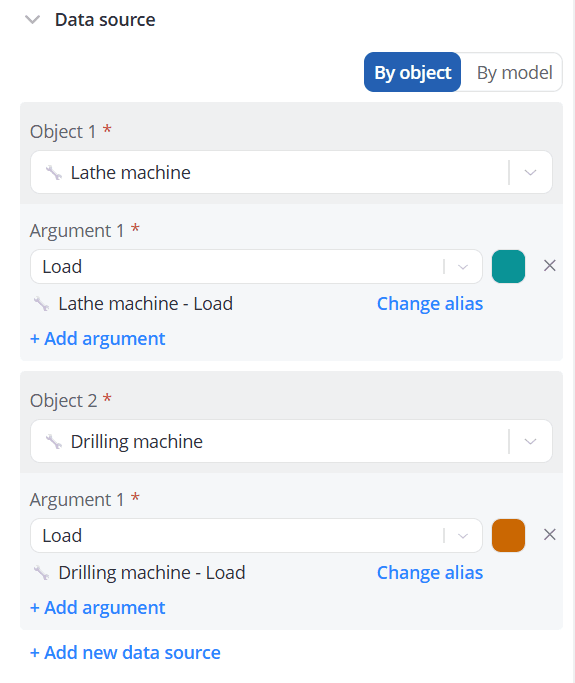The image size is (575, 683).
Task: Switch to By model mode
Action: point(514,72)
